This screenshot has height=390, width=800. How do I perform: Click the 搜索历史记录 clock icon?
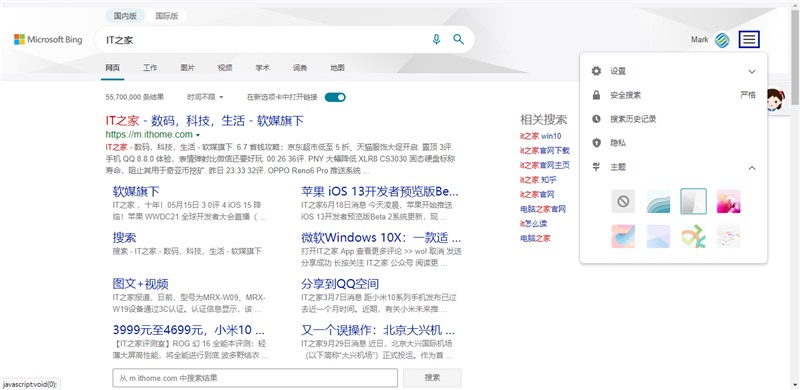[596, 119]
